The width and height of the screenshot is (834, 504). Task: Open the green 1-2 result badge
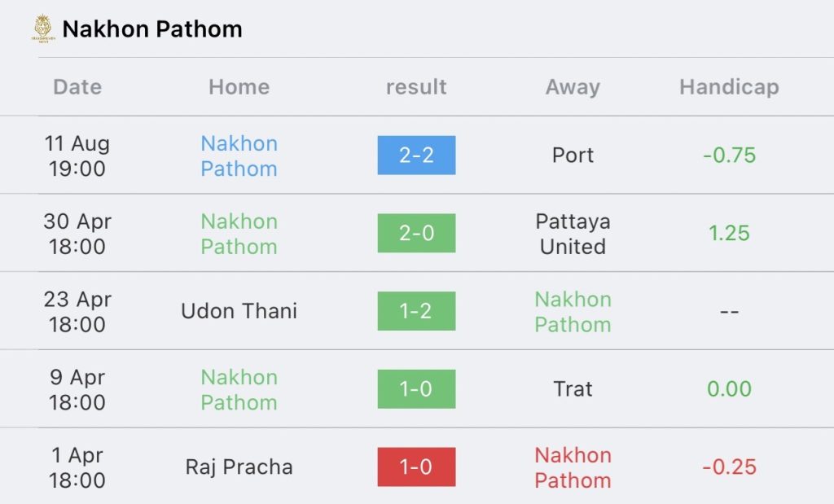coord(416,311)
